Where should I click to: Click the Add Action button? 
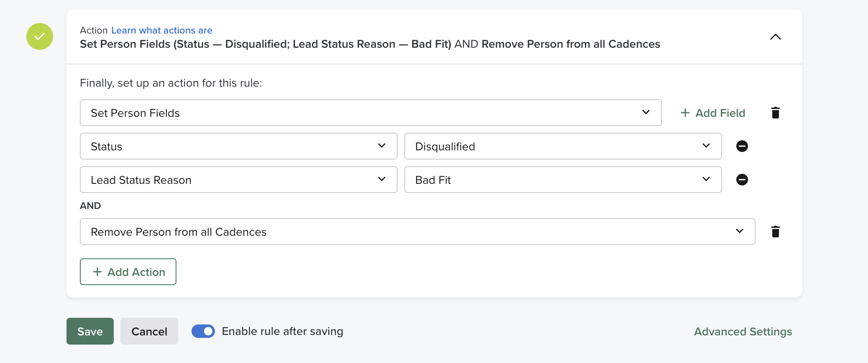(128, 272)
